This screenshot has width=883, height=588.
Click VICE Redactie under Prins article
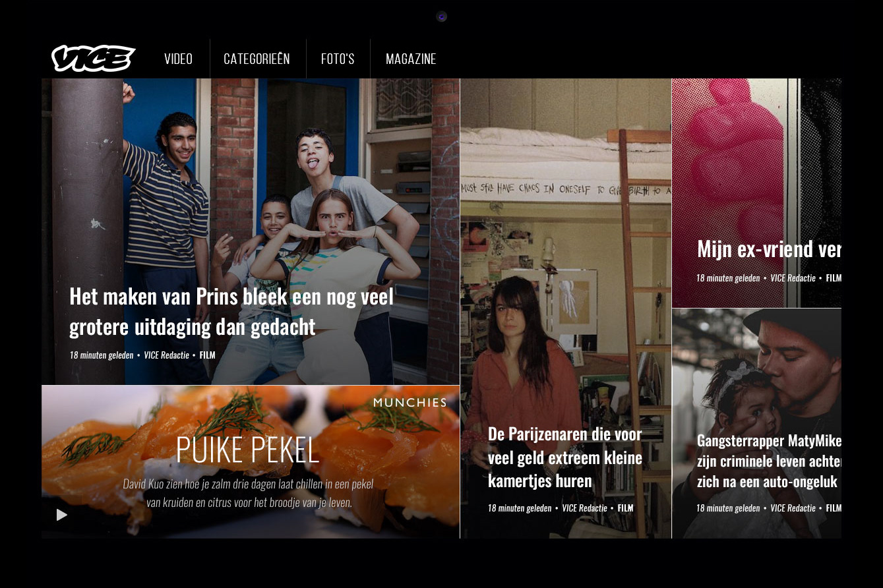click(167, 355)
